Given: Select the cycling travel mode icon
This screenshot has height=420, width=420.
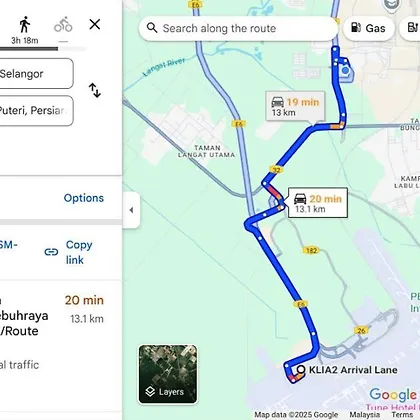Looking at the screenshot, I should pyautogui.click(x=63, y=25).
